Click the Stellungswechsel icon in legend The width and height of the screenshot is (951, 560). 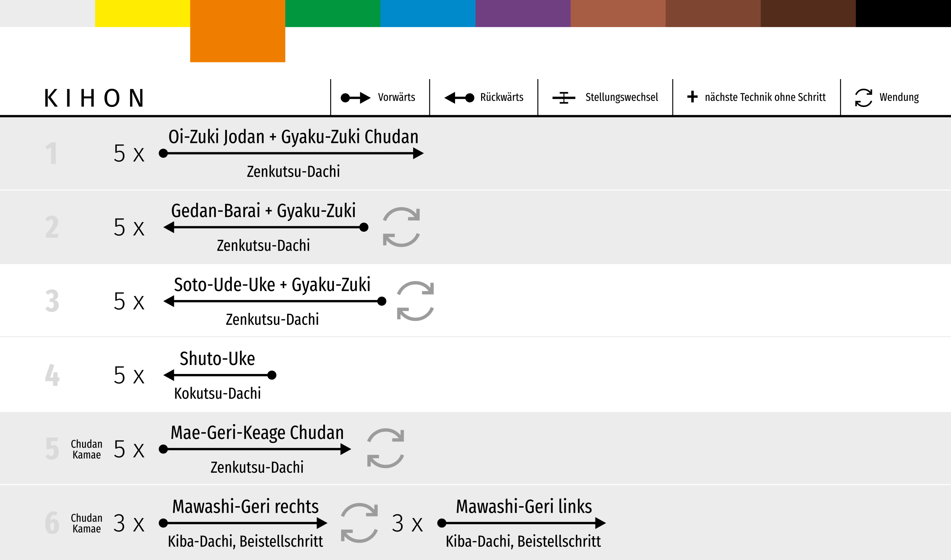[564, 98]
